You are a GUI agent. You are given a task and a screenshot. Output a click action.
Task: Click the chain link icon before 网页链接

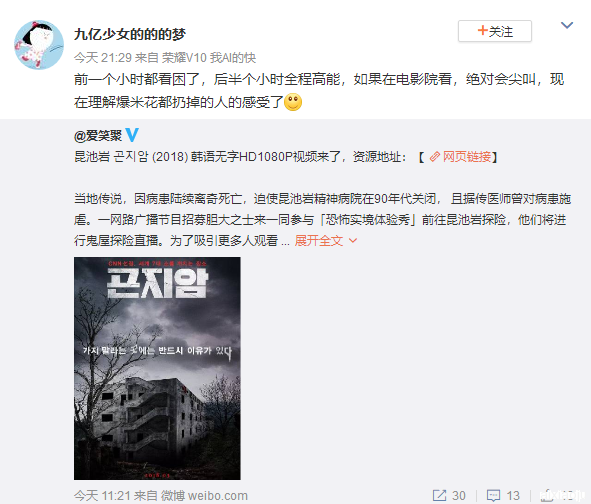[435, 156]
